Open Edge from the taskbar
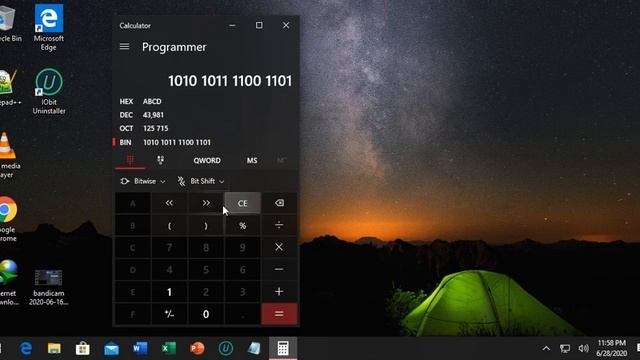Viewport: 640px width, 360px height. point(26,348)
